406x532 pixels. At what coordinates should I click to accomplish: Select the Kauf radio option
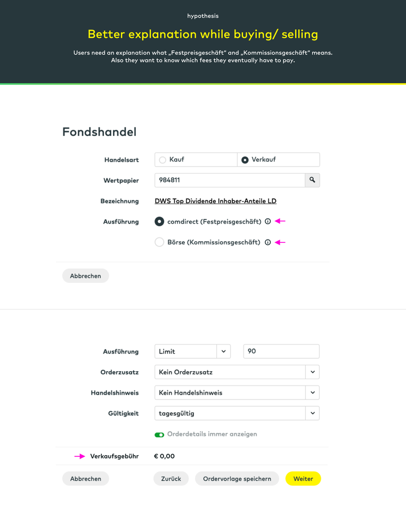coord(163,160)
